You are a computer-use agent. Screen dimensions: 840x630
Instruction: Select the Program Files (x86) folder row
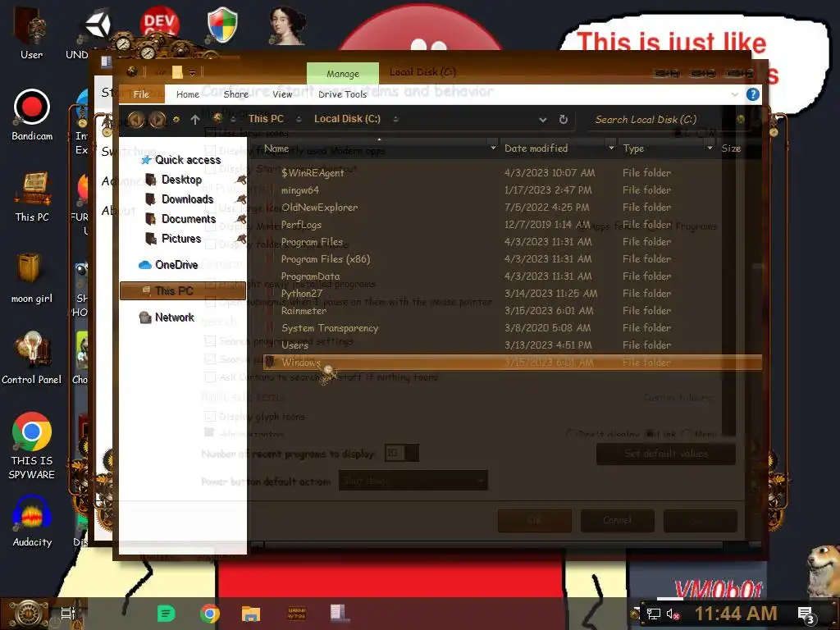tap(512, 258)
